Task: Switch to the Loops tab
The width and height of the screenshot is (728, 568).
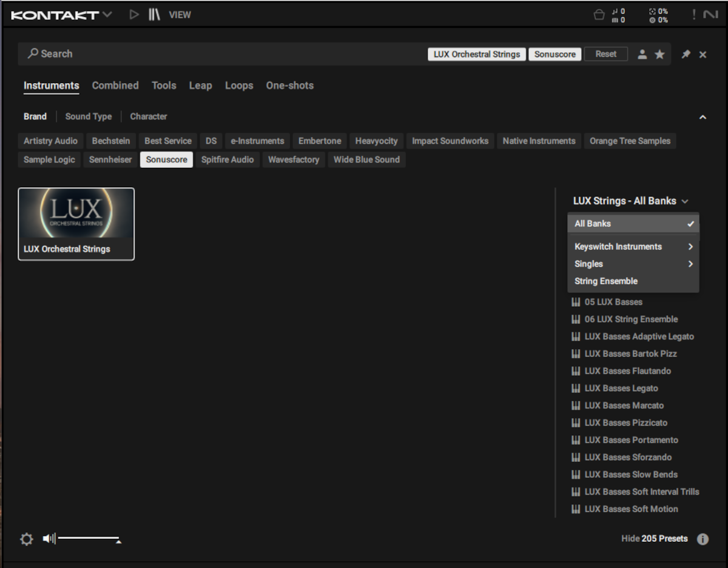Action: (x=239, y=85)
